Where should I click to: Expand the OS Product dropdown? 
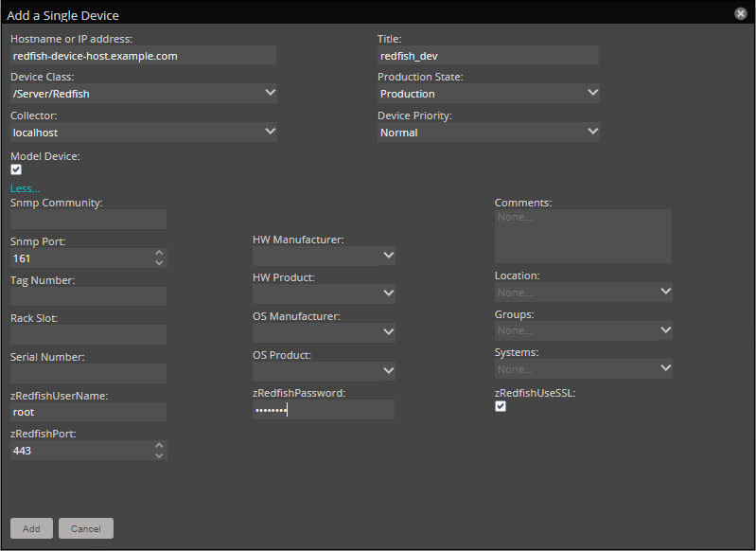[388, 371]
